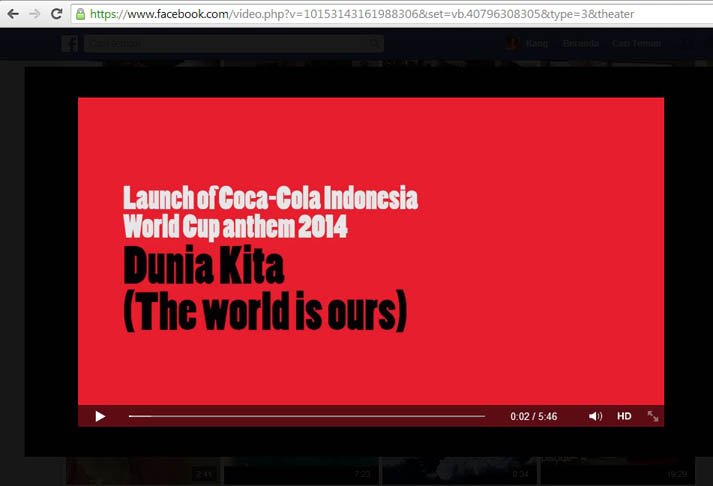Enter fullscreen with the expand arrows icon
This screenshot has height=486, width=713.
pos(653,416)
